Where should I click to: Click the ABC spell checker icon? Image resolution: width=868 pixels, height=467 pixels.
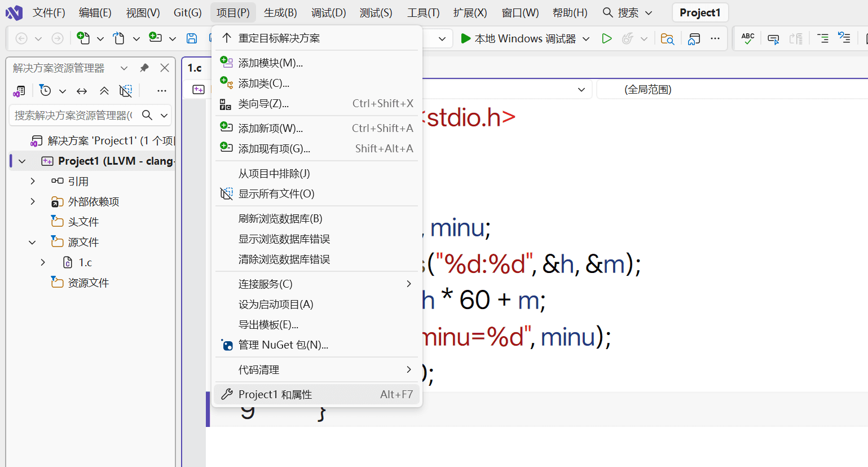click(x=748, y=38)
